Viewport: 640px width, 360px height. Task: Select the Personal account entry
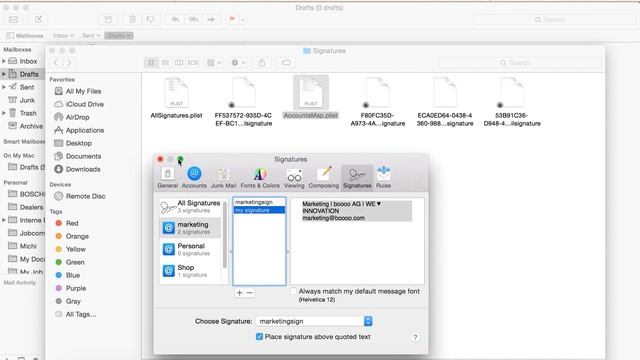pyautogui.click(x=191, y=249)
